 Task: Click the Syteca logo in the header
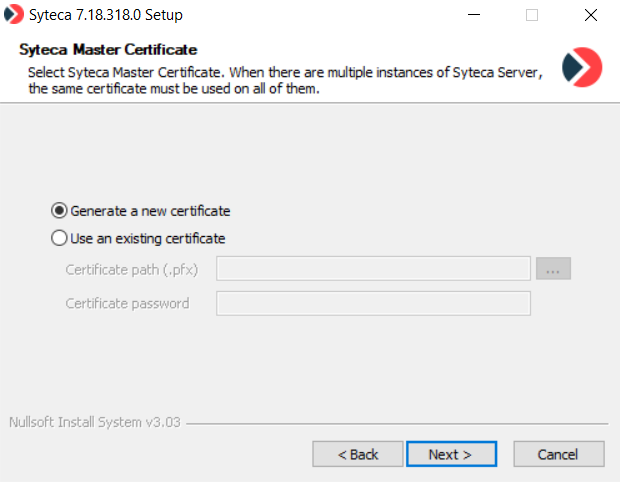click(581, 67)
